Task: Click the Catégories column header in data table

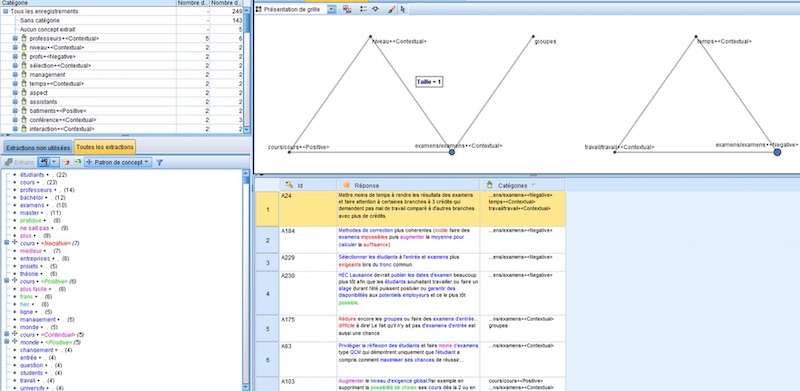Action: coord(522,185)
